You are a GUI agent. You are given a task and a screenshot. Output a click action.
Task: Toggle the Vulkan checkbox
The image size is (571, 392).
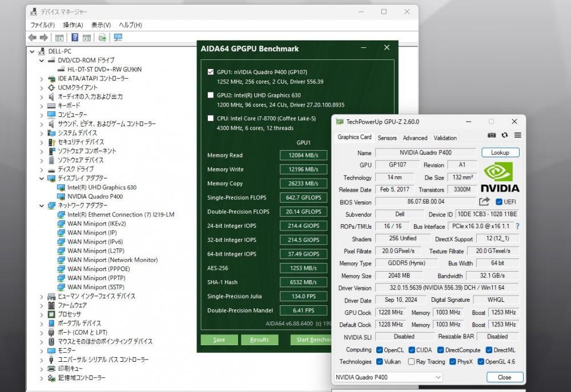coord(380,361)
